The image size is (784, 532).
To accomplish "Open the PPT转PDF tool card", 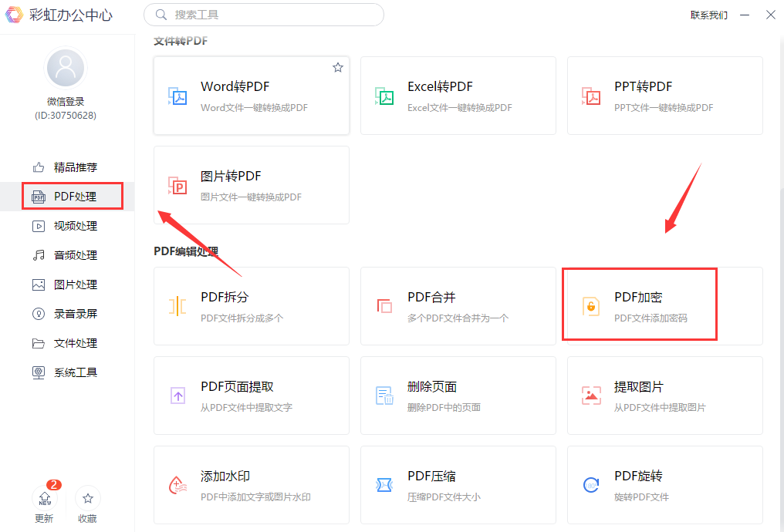I will 665,96.
